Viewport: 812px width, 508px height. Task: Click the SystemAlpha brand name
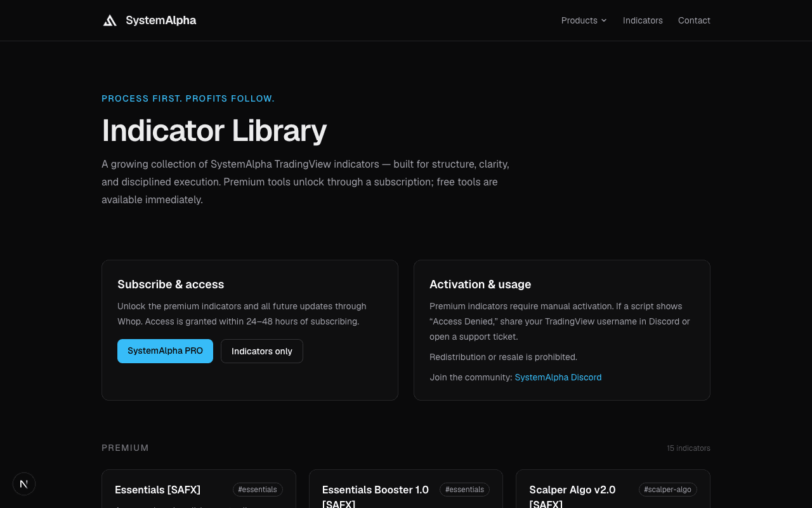(160, 20)
